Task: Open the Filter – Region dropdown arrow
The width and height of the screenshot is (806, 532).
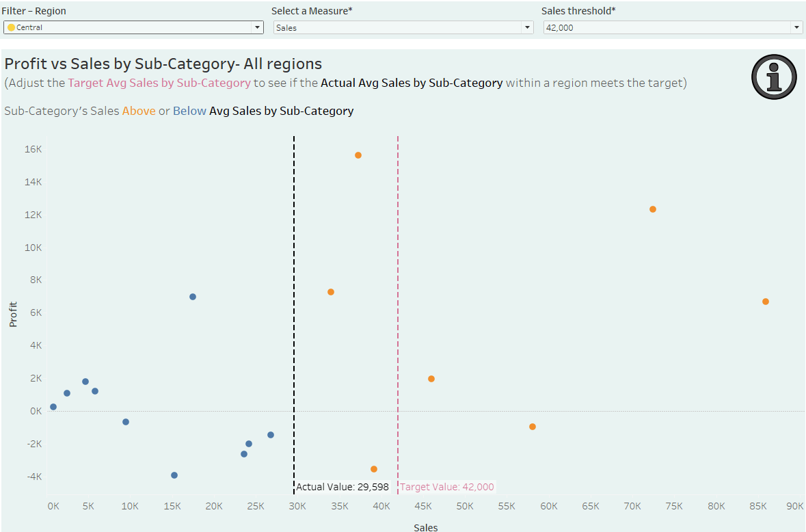Action: (x=258, y=27)
